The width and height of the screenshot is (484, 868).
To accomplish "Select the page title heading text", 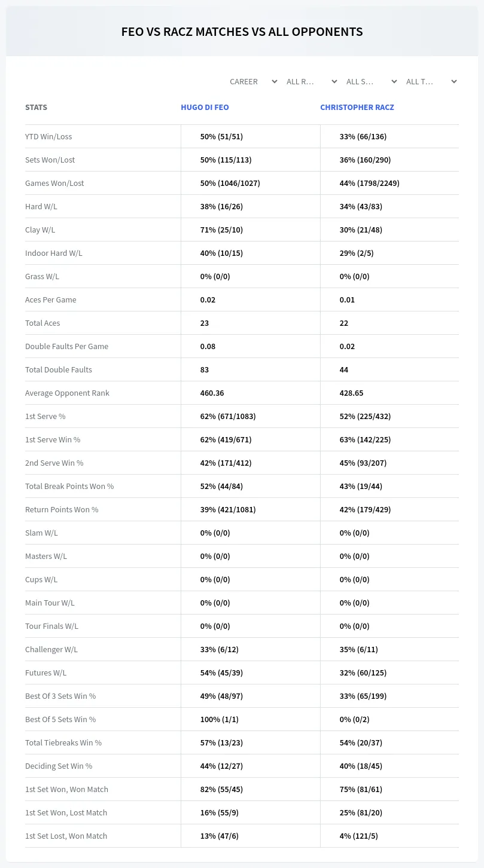I will click(x=242, y=32).
